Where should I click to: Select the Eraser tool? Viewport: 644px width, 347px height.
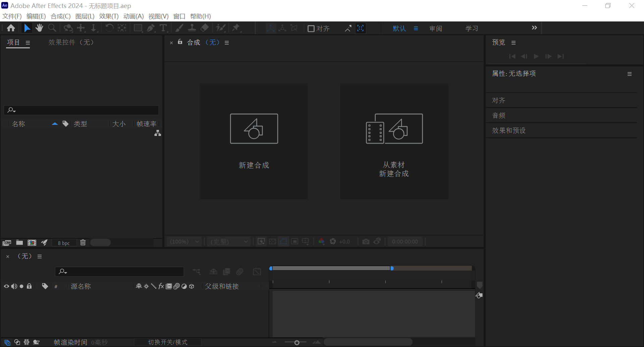(205, 28)
